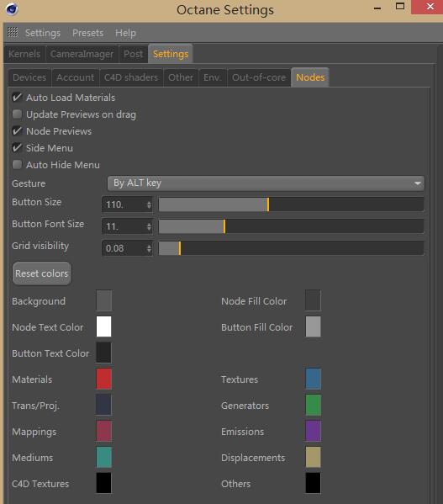The height and width of the screenshot is (504, 443).
Task: Open the Account sub-tab
Action: (x=76, y=77)
